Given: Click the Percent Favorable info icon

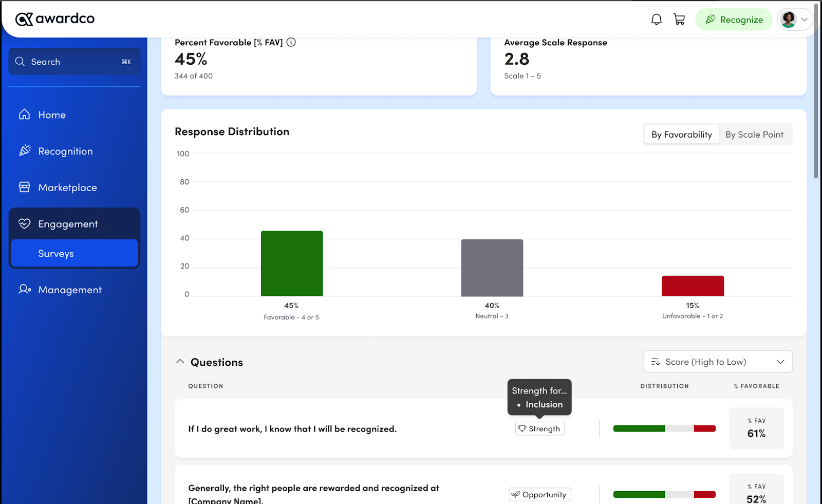Looking at the screenshot, I should click(291, 43).
